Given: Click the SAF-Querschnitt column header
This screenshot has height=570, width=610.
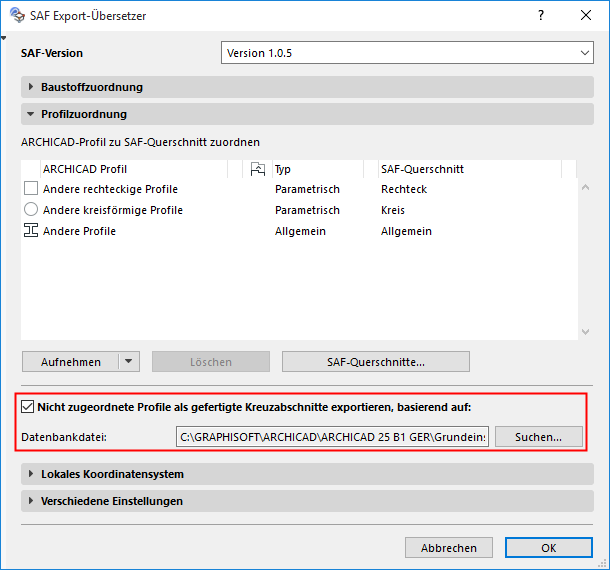Looking at the screenshot, I should coord(470,169).
